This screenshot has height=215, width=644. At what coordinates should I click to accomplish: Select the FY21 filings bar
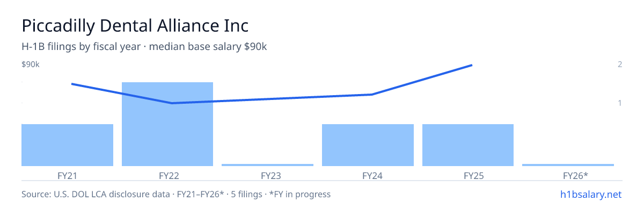tap(67, 145)
